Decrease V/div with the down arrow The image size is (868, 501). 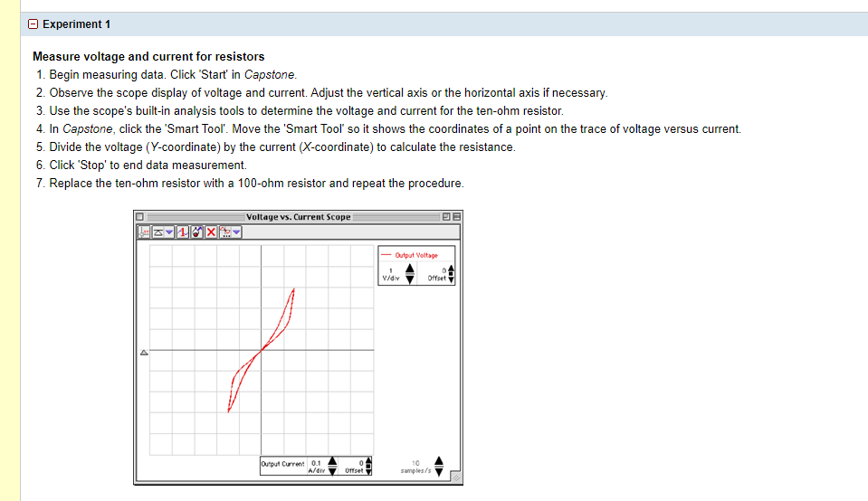410,279
